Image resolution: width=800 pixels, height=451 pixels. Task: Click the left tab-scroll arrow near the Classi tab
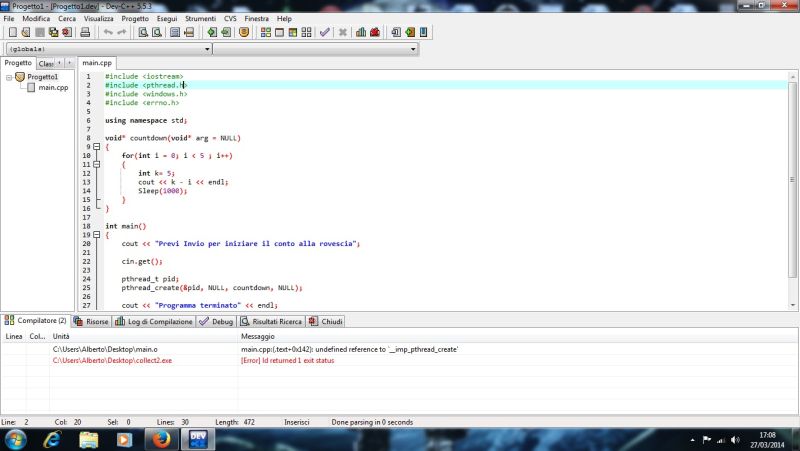(x=60, y=63)
